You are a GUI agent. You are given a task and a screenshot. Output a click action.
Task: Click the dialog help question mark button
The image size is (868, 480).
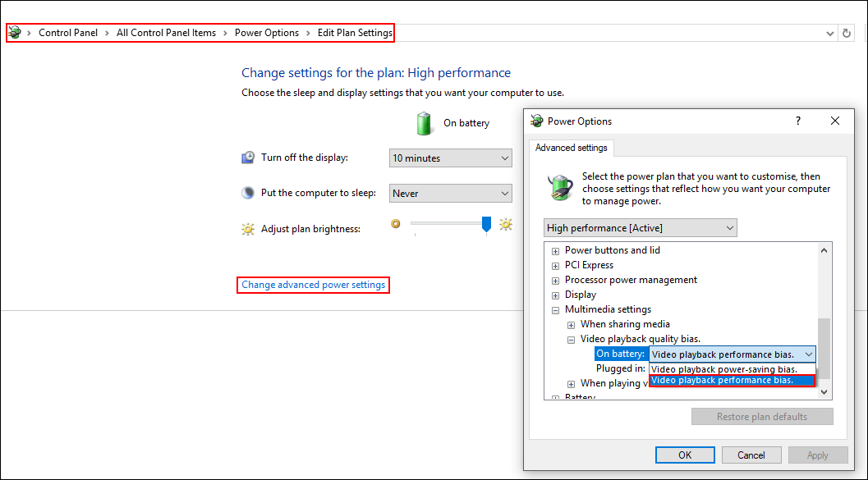797,121
